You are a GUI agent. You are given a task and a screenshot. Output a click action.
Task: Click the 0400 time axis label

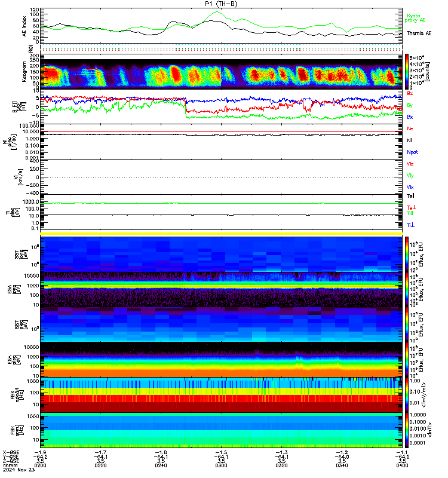pos(402,465)
